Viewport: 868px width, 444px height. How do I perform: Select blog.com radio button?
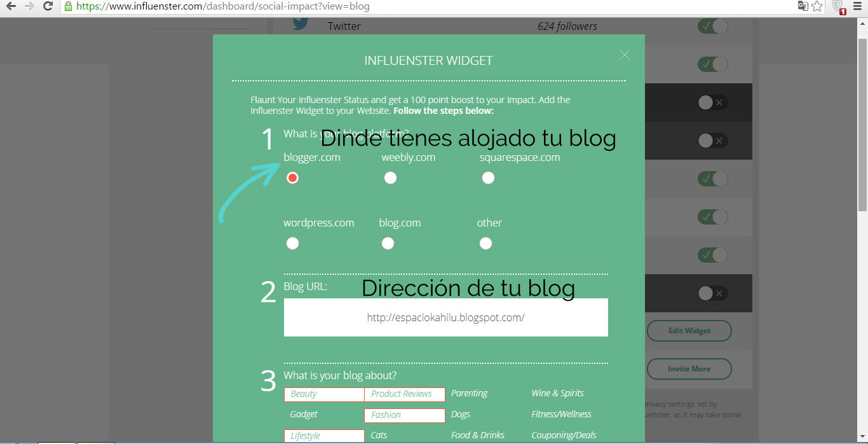[388, 244]
